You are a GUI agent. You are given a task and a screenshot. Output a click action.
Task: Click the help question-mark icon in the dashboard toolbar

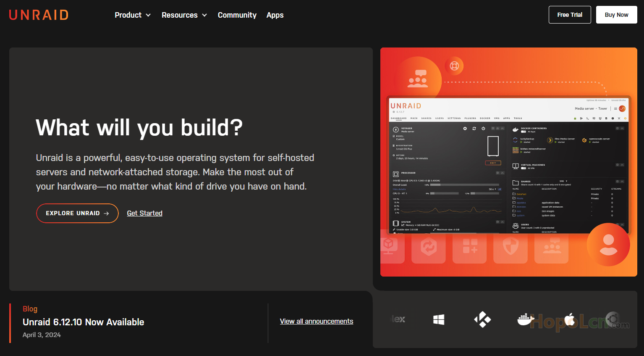613,119
